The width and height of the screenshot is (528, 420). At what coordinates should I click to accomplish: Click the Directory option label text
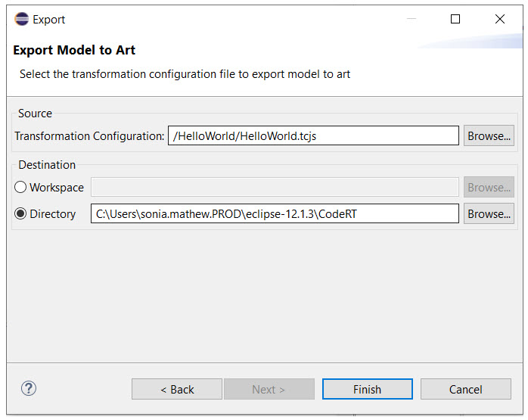52,214
